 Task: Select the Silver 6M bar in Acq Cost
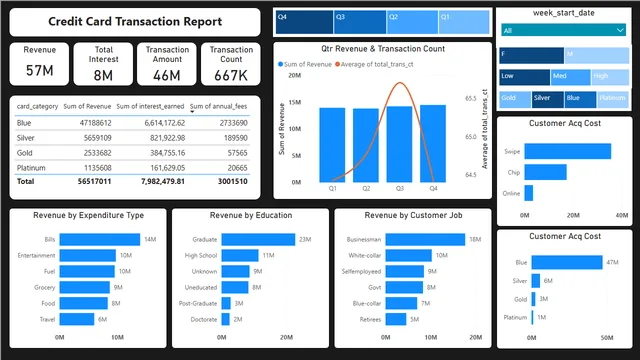[536, 280]
